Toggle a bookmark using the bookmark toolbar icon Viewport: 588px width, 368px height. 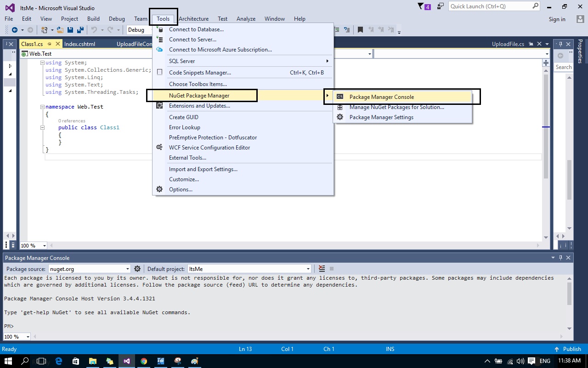point(360,29)
